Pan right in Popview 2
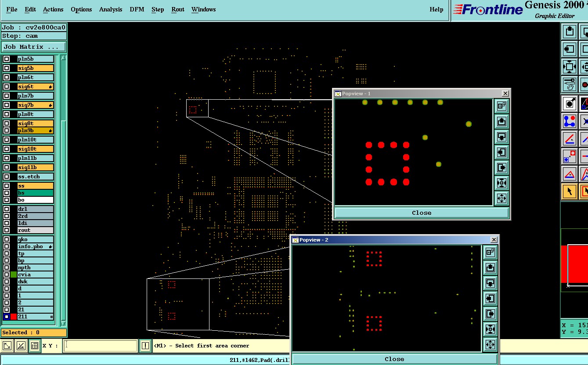 [490, 314]
